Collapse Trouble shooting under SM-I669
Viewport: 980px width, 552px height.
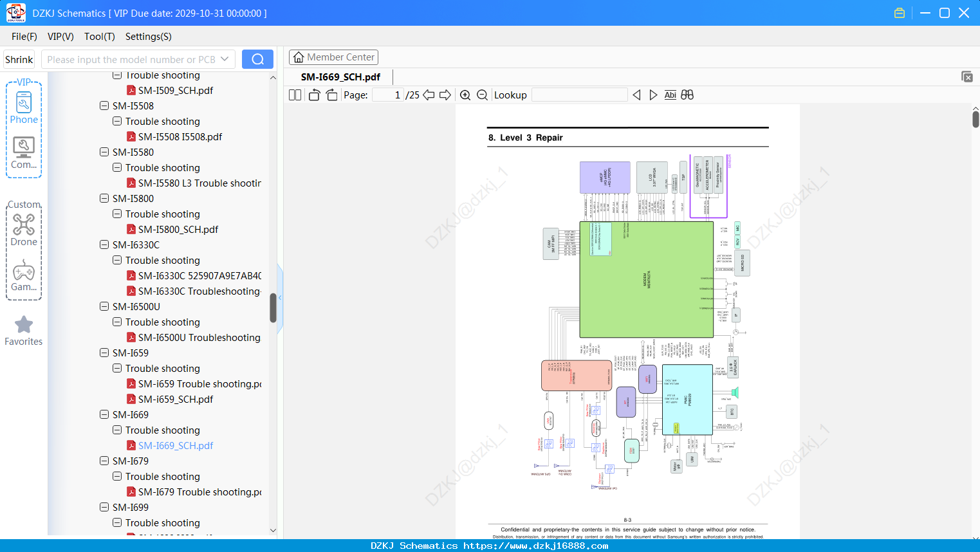point(117,430)
